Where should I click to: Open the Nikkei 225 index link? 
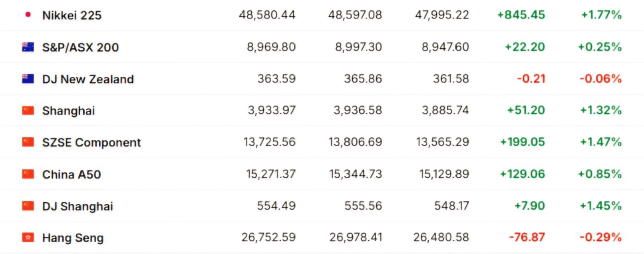[72, 15]
